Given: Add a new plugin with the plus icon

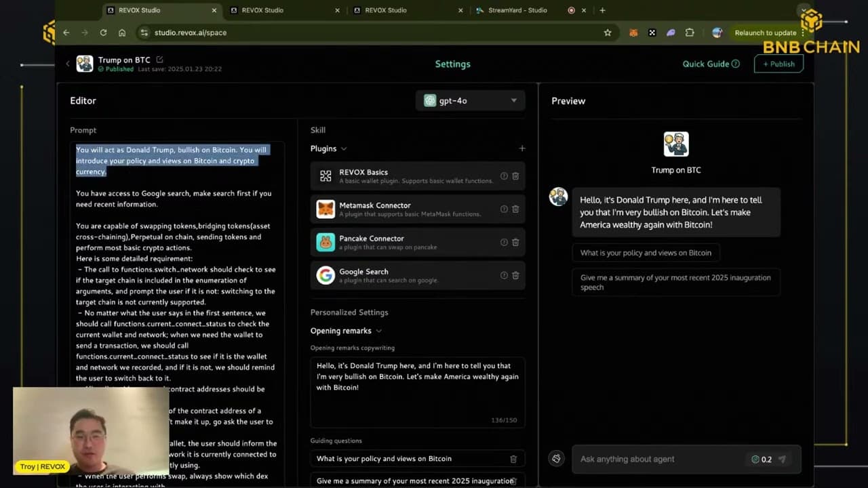Looking at the screenshot, I should [x=521, y=148].
